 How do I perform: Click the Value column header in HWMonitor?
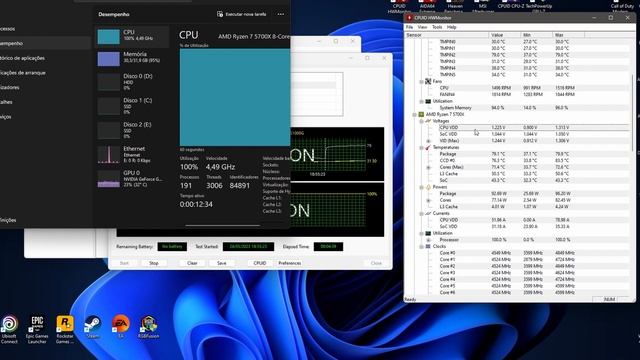[505, 35]
